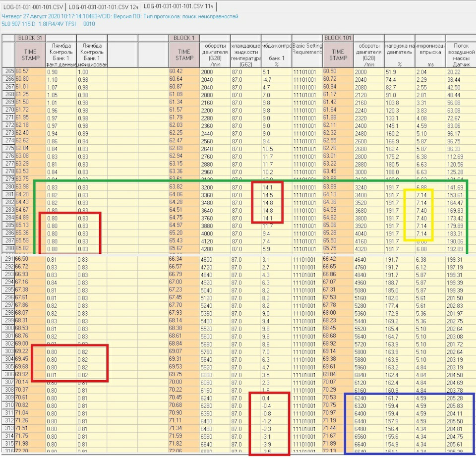Open the LOG-01-031-001-101.CSV 12ч tab
The width and height of the screenshot is (476, 458).
point(103,7)
